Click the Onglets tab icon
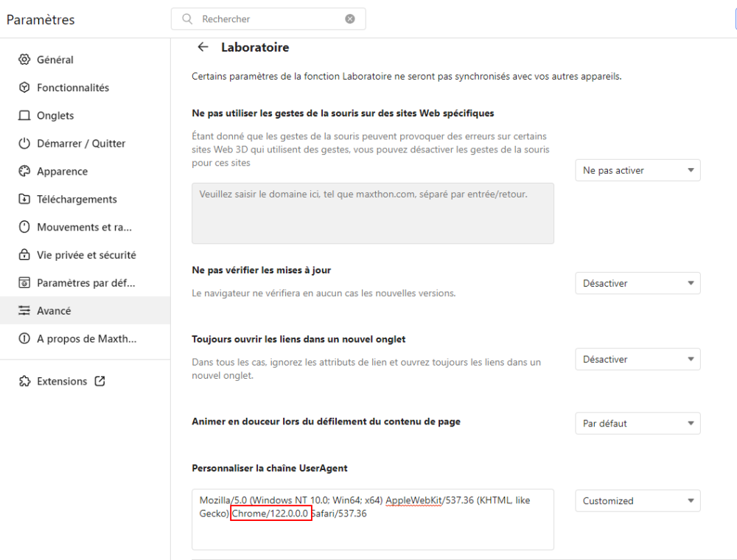737x560 pixels. tap(24, 116)
